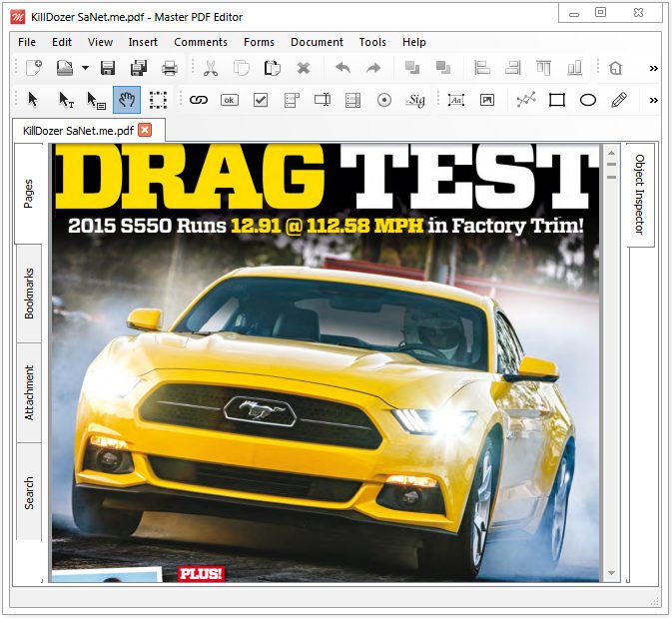Select the arrow Select Object tool
The image size is (672, 618).
pos(33,100)
